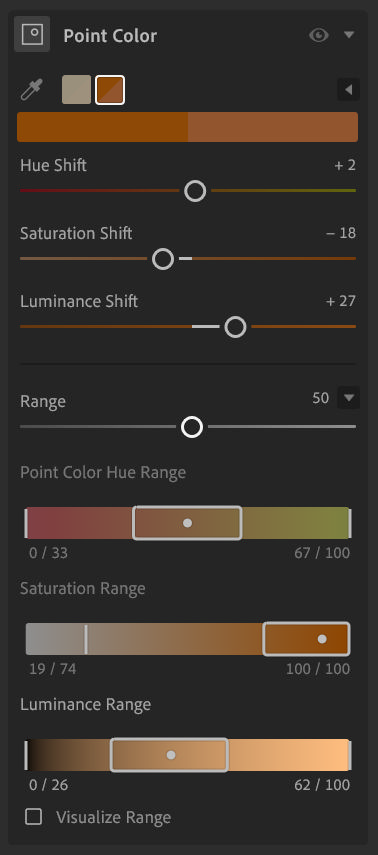Click the Saturation Range left falloff marker
Viewport: 378px width, 855px height.
[86, 639]
